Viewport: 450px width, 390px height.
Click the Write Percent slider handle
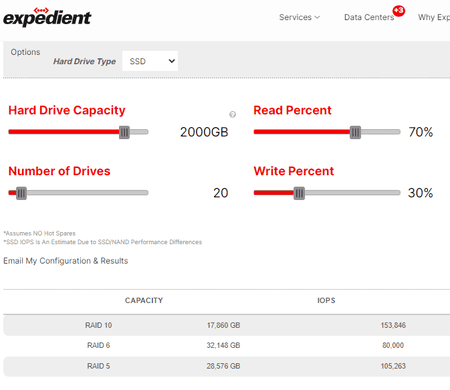click(x=299, y=193)
